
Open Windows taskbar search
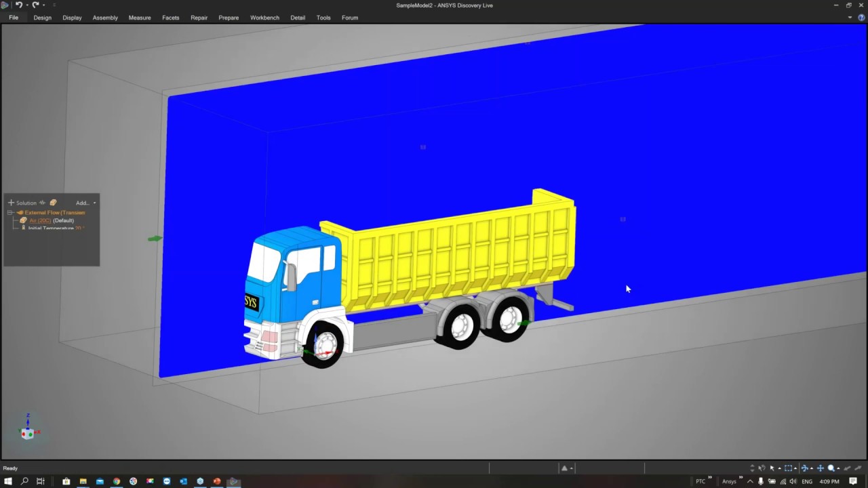pyautogui.click(x=24, y=481)
